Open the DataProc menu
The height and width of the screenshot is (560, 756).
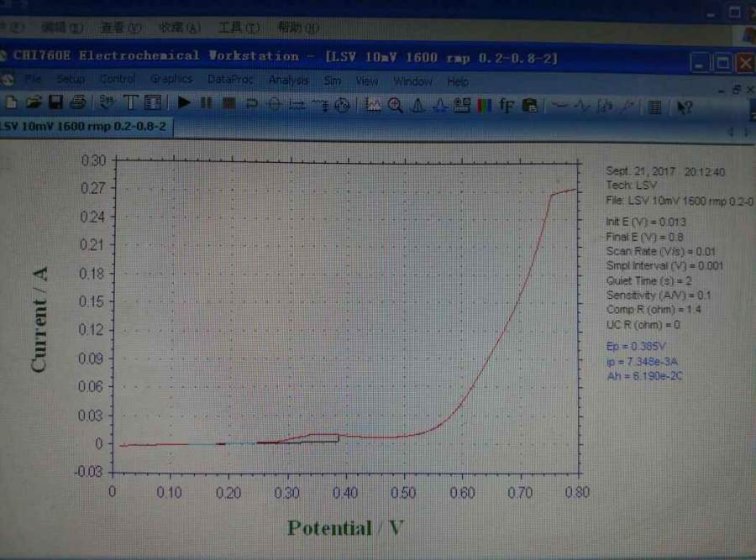(x=230, y=80)
